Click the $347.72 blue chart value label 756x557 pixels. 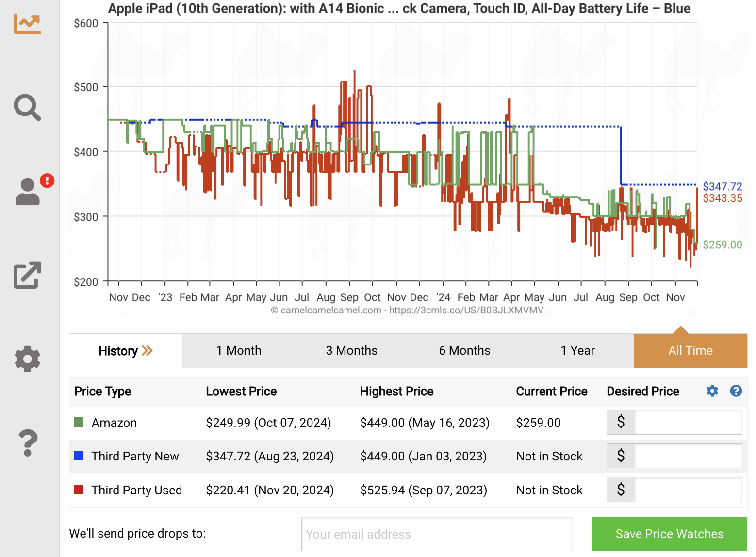[723, 186]
